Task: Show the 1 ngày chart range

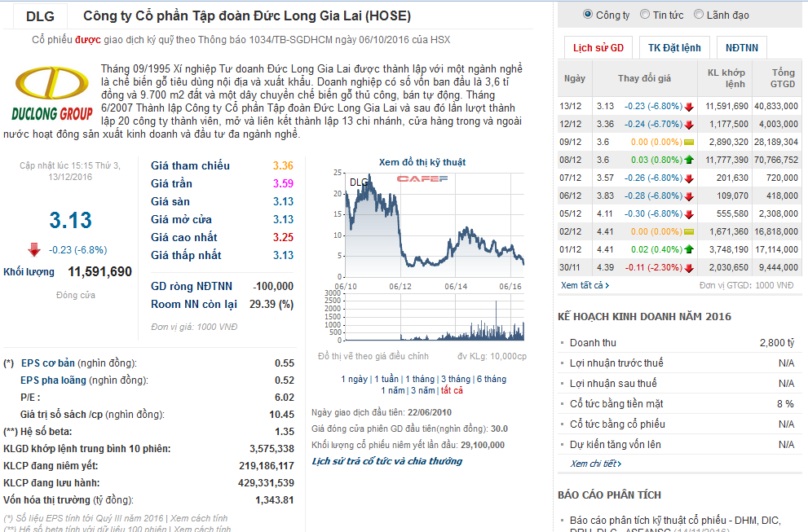Action: [x=354, y=379]
